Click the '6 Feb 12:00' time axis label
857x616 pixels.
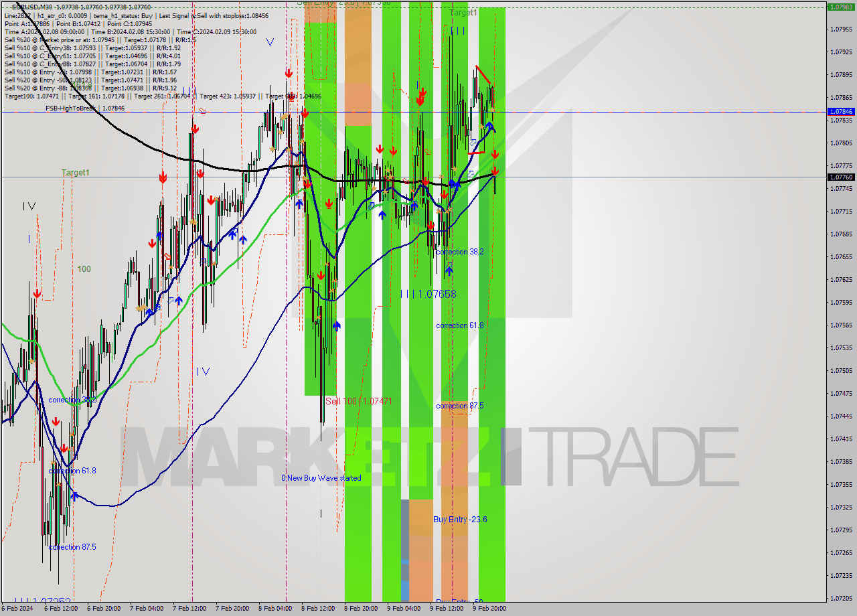61,609
